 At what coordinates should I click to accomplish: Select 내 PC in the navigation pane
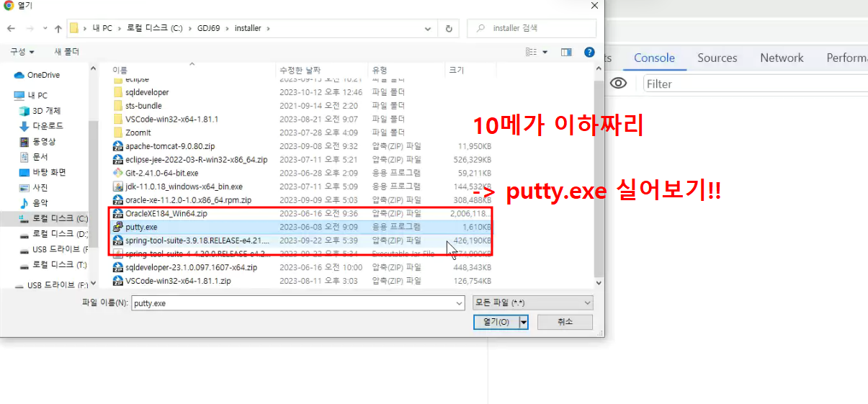pos(38,95)
